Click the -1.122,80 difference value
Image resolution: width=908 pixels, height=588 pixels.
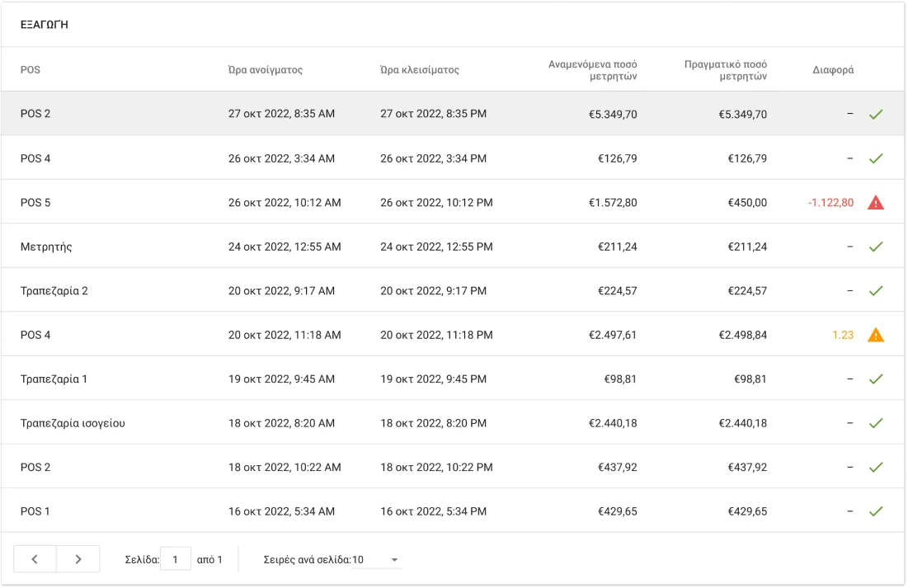[830, 202]
